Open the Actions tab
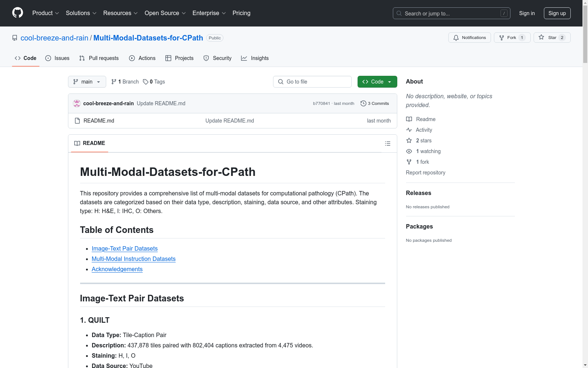588x368 pixels. tap(142, 58)
